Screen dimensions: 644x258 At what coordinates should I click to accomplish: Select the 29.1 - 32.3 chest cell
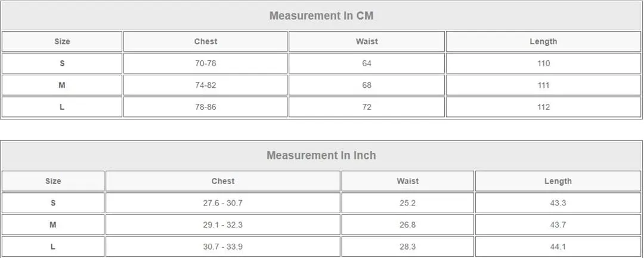coord(223,225)
